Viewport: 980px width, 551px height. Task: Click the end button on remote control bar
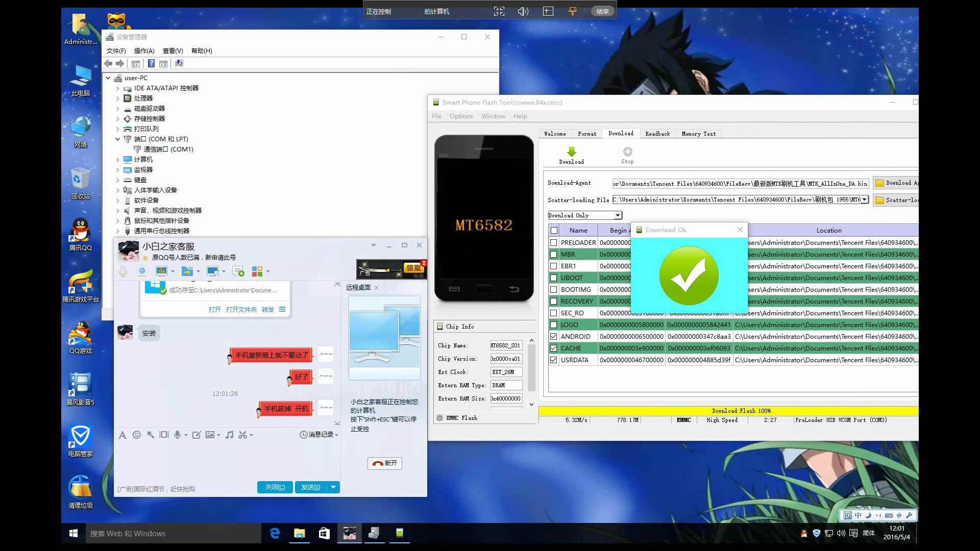tap(603, 11)
